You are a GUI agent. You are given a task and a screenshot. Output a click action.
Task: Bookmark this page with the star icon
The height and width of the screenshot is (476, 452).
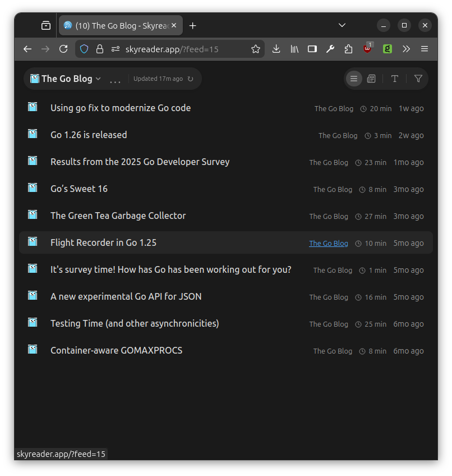coord(256,49)
